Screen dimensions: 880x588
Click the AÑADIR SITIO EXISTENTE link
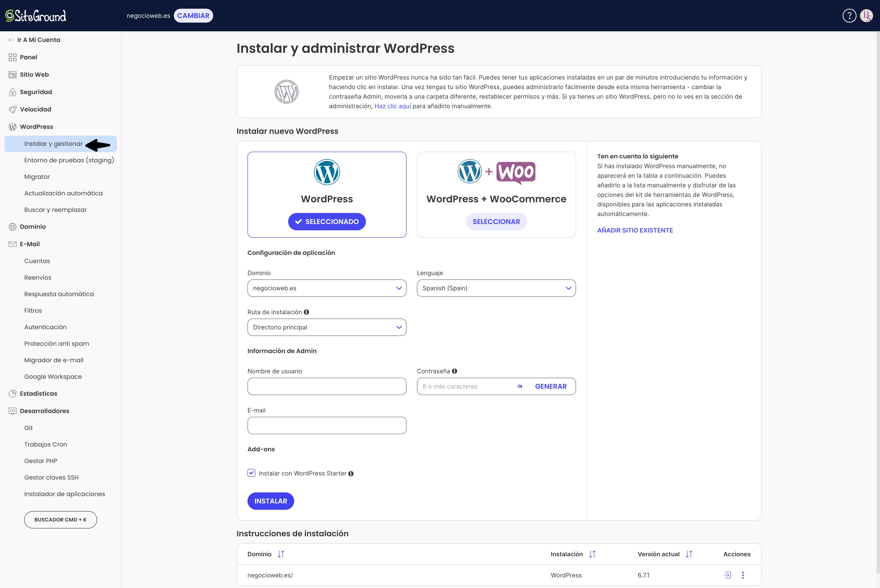[x=635, y=231]
